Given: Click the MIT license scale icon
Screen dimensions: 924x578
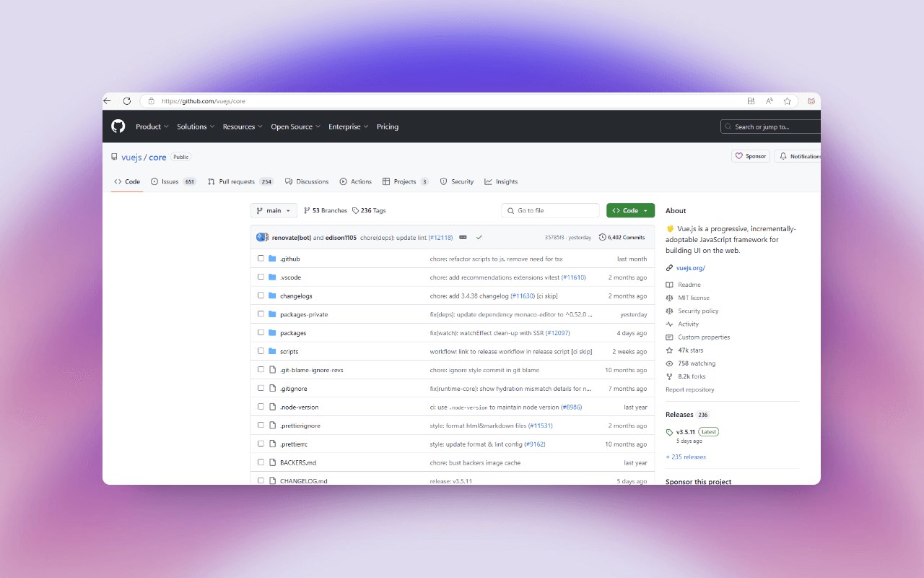Looking at the screenshot, I should [x=669, y=298].
